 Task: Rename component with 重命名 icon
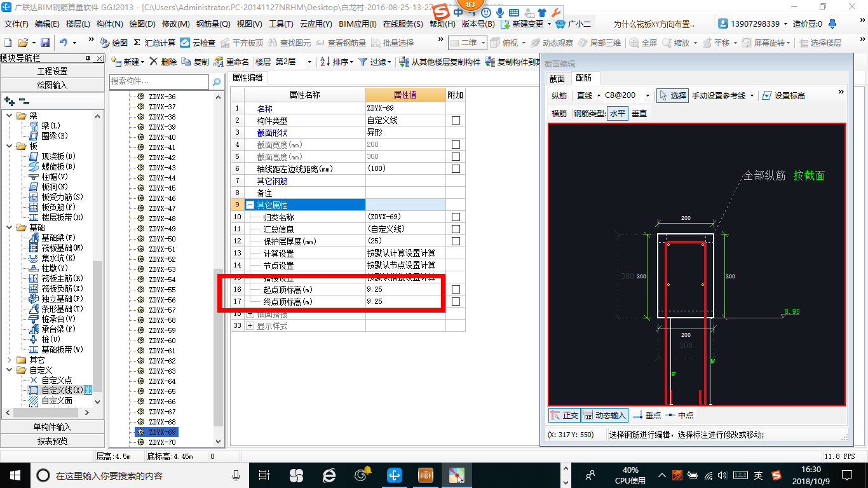(231, 62)
